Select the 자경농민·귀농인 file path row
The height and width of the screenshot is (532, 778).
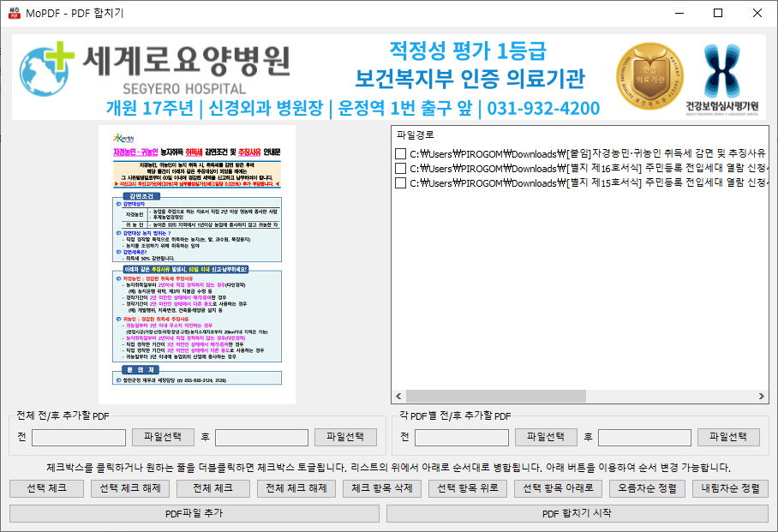click(x=582, y=154)
